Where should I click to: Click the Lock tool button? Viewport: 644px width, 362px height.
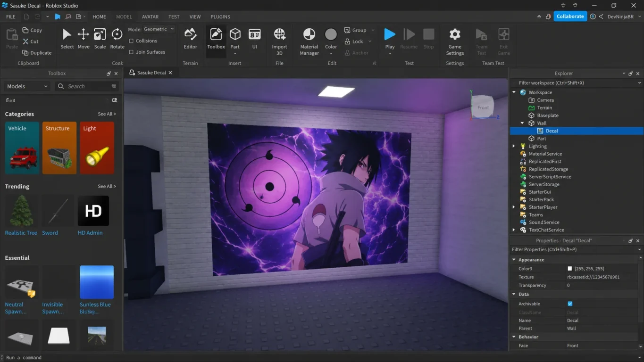point(354,41)
